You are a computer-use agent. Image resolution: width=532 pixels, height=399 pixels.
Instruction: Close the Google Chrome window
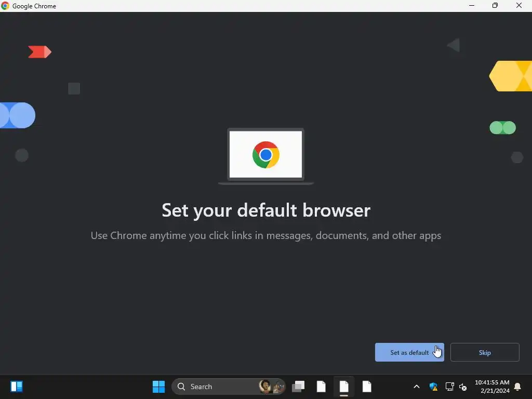(x=519, y=6)
